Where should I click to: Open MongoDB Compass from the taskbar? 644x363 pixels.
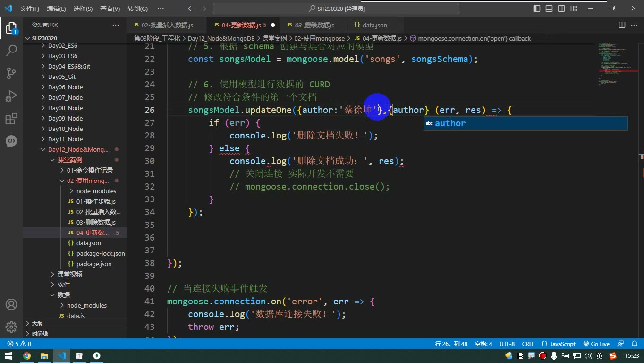(97, 356)
